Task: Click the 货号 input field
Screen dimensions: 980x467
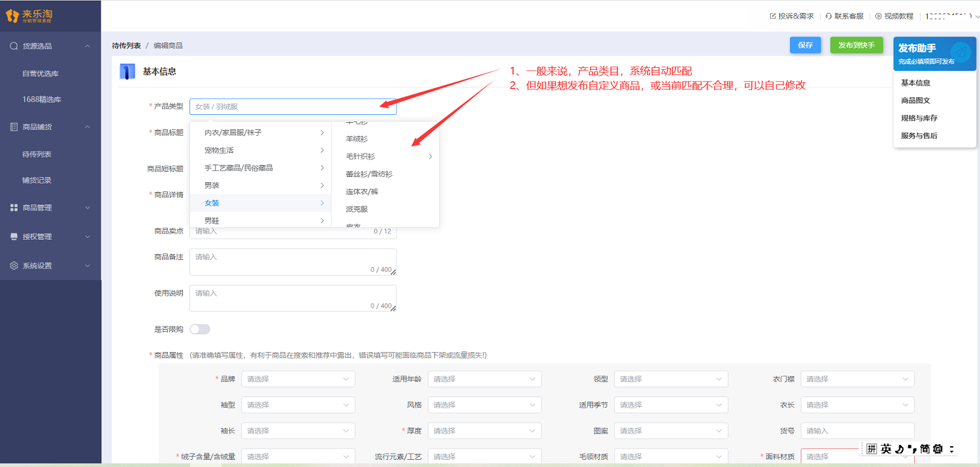Action: click(857, 431)
